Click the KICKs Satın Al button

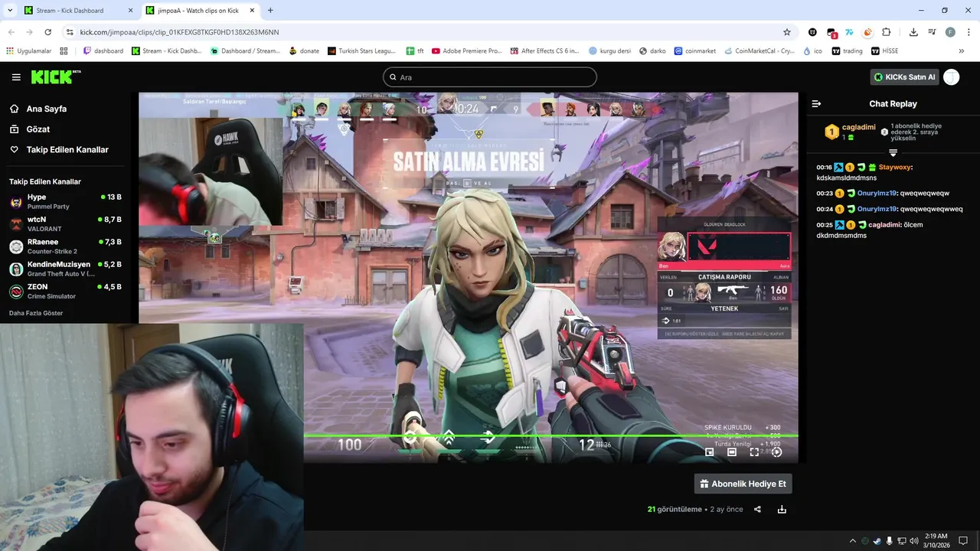(904, 77)
